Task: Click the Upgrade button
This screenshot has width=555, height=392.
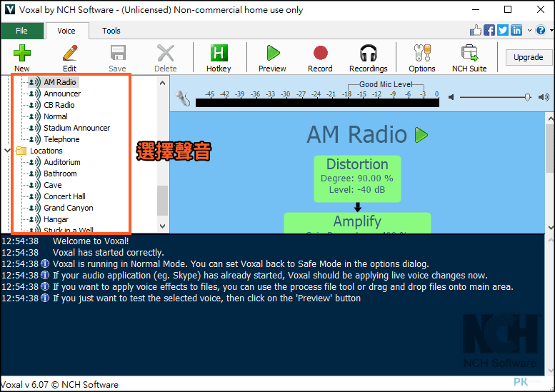Action: click(x=528, y=57)
